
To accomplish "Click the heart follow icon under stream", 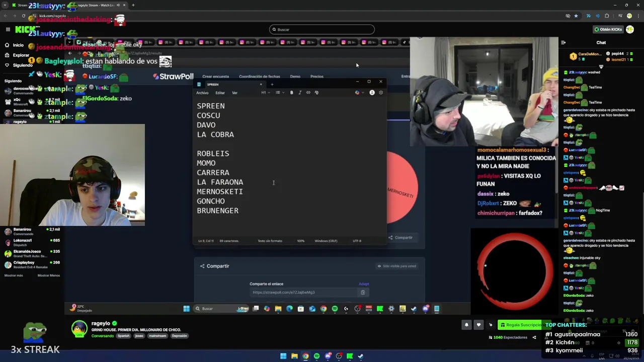I will (478, 325).
